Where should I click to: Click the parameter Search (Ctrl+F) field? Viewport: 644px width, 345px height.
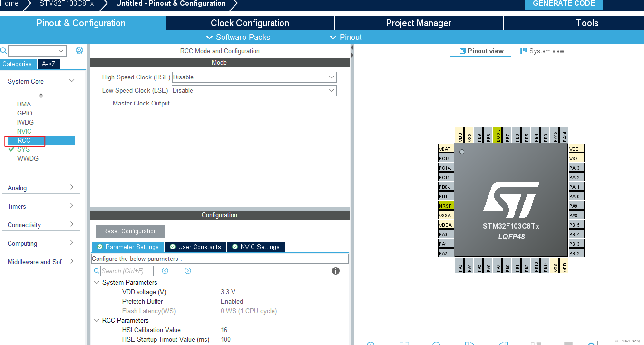127,271
